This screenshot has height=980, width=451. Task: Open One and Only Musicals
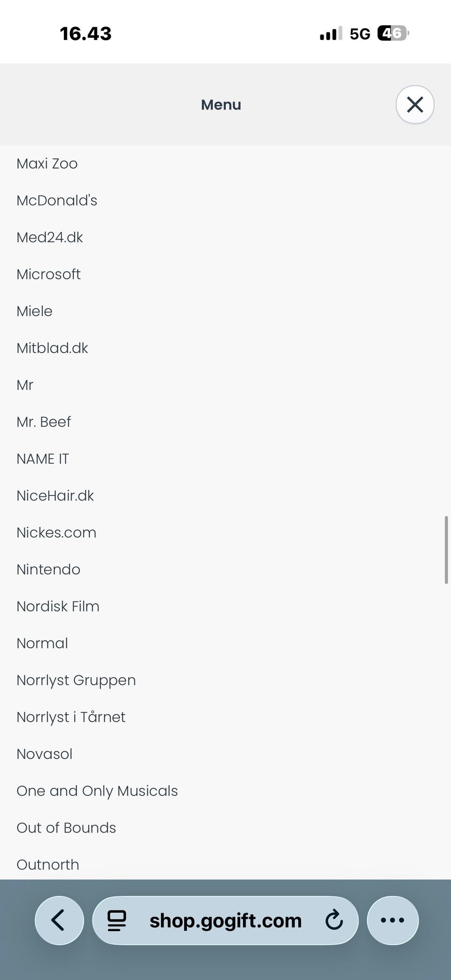click(97, 791)
